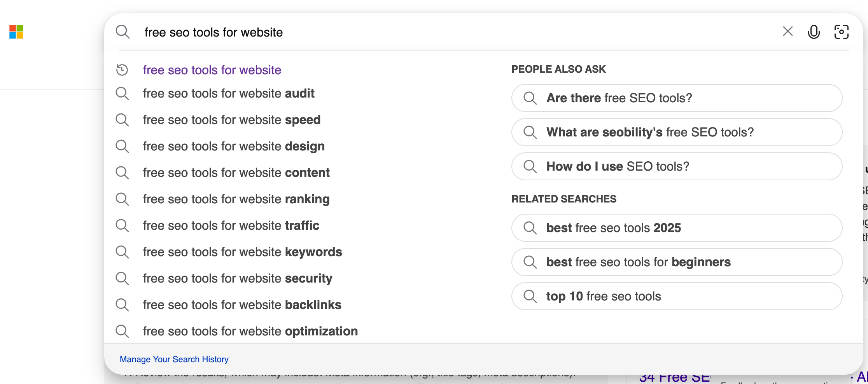This screenshot has height=384, width=868.
Task: Choose the 'optimization' search suggestion
Action: click(250, 331)
